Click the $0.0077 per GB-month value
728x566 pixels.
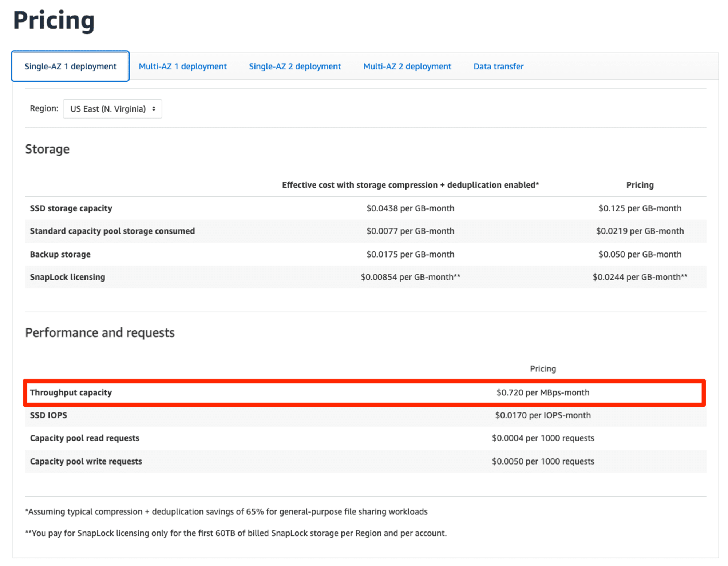click(x=410, y=231)
